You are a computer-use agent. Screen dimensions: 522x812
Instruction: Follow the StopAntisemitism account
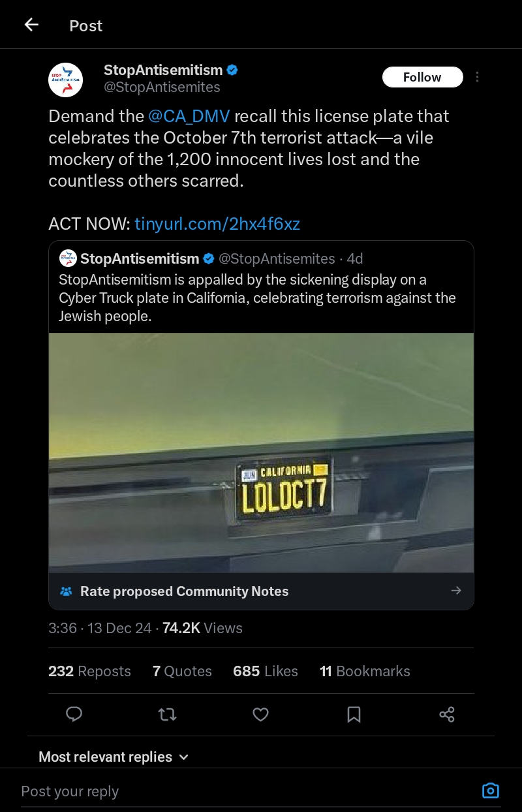point(422,77)
